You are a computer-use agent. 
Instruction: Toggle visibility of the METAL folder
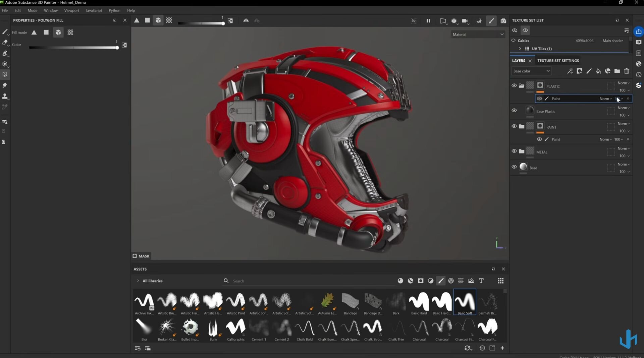point(514,151)
